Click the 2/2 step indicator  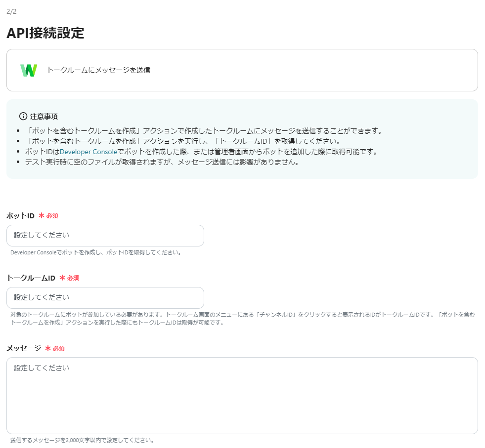point(11,11)
